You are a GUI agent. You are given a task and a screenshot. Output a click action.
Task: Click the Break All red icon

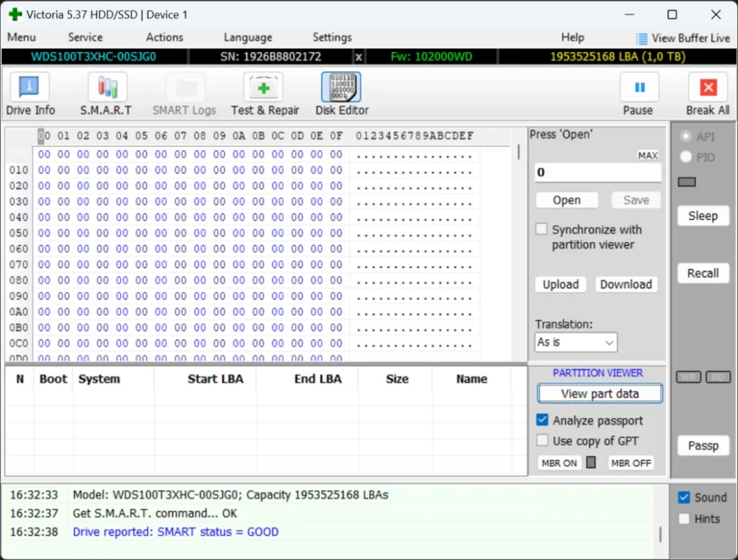707,88
